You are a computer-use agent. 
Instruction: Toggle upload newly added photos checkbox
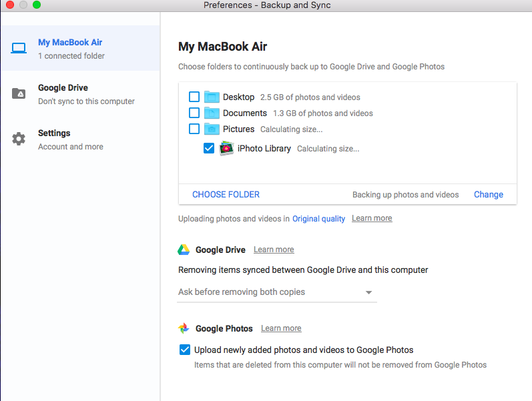tap(185, 350)
